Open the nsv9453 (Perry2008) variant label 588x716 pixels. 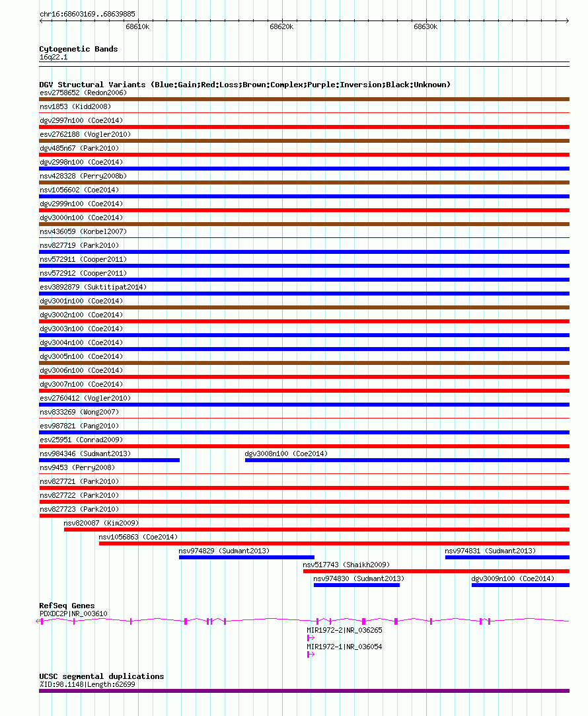pyautogui.click(x=77, y=467)
